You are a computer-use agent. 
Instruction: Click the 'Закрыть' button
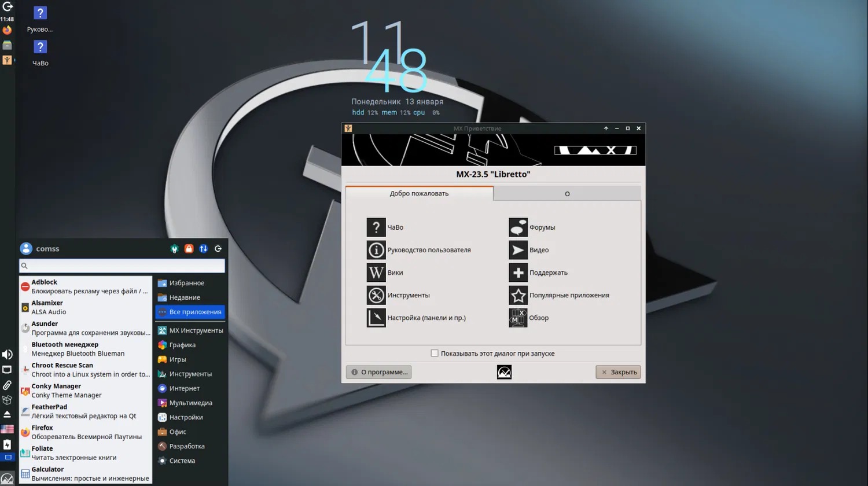click(618, 372)
